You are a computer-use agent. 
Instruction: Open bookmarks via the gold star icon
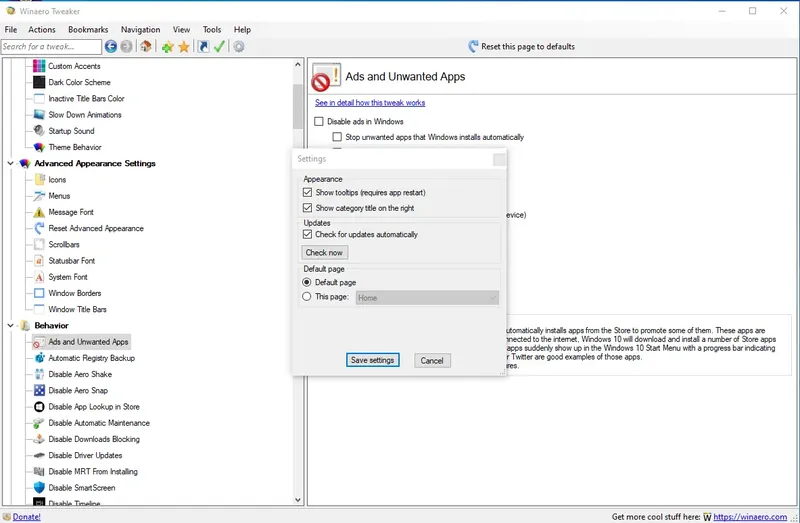coord(184,47)
